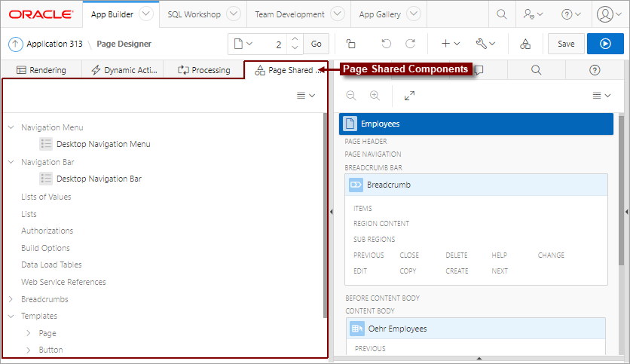Image resolution: width=630 pixels, height=364 pixels.
Task: Open the top search magnifier icon
Action: (501, 14)
